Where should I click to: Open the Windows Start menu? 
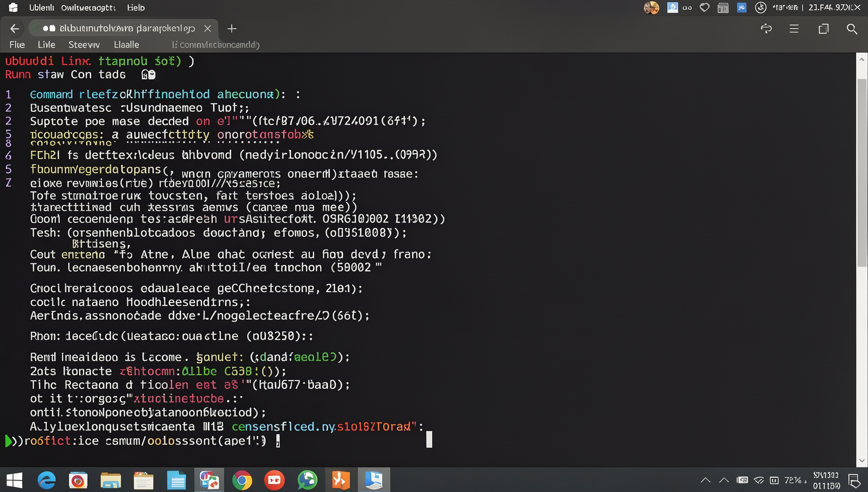coord(14,481)
